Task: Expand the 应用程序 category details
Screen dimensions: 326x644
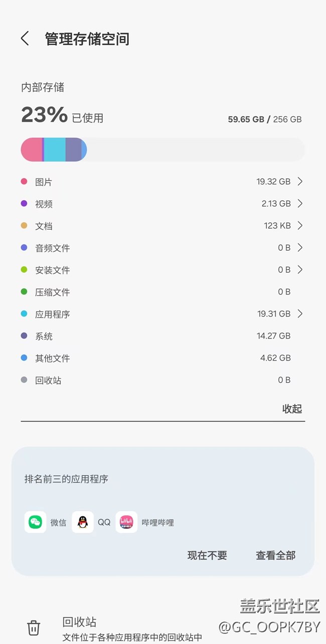Action: tap(300, 314)
